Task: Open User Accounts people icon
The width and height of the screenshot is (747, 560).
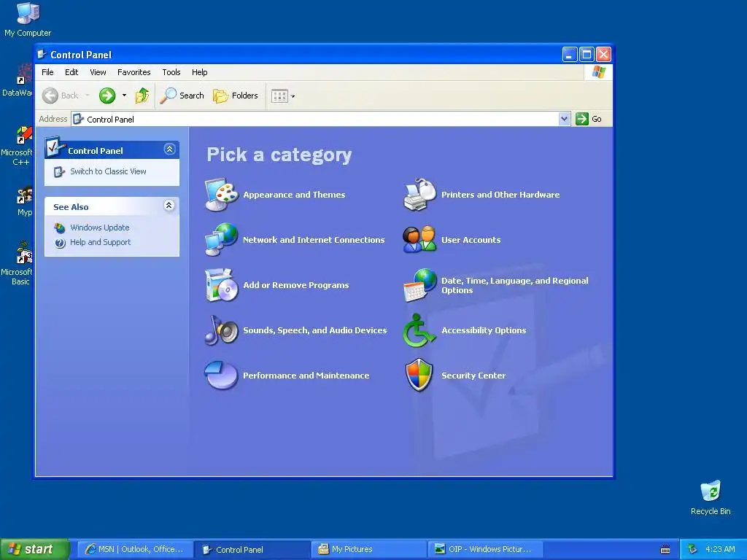Action: point(419,239)
